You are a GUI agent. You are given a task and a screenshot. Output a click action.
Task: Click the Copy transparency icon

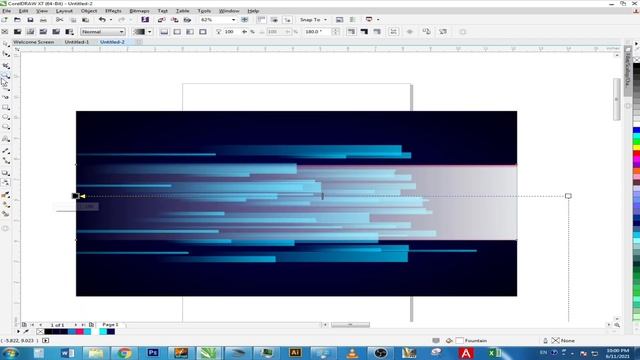[427, 31]
